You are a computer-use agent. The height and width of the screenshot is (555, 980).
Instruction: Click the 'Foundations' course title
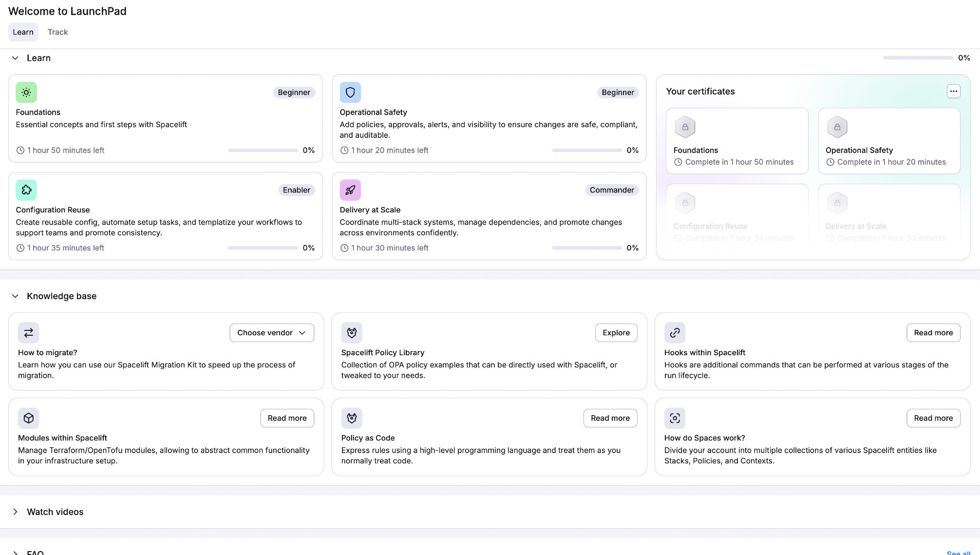[38, 112]
